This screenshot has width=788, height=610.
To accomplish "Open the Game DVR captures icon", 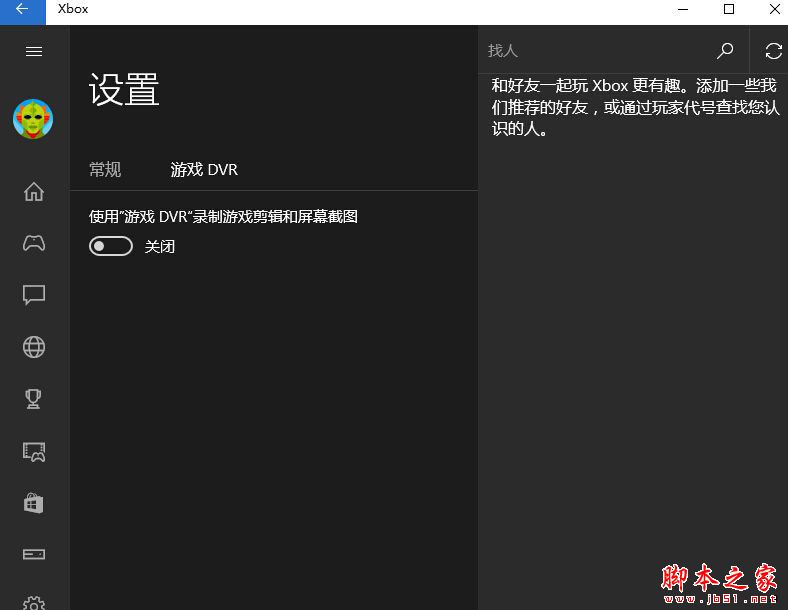I will pos(34,452).
